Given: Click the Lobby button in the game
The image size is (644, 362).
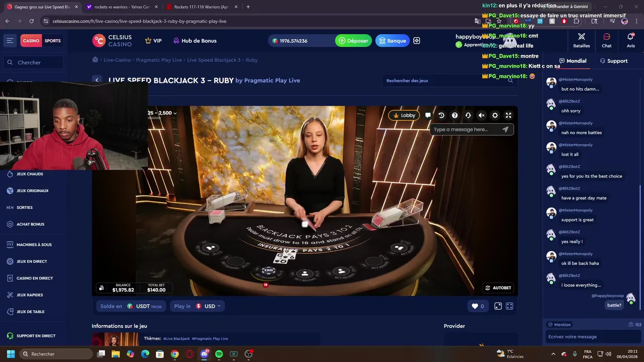Looking at the screenshot, I should 404,115.
